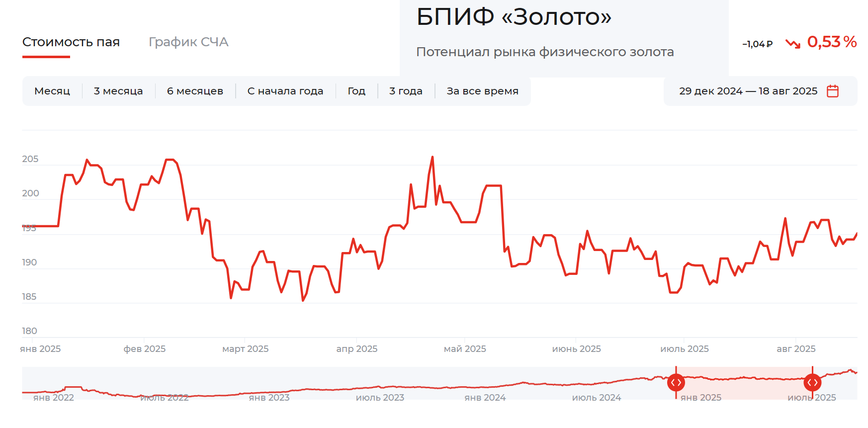Display За все время range

482,91
